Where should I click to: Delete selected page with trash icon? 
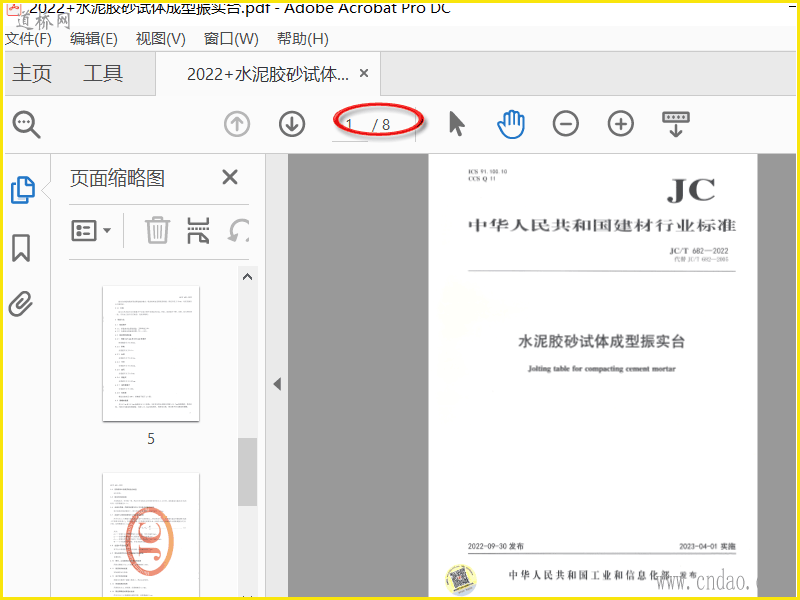(157, 230)
